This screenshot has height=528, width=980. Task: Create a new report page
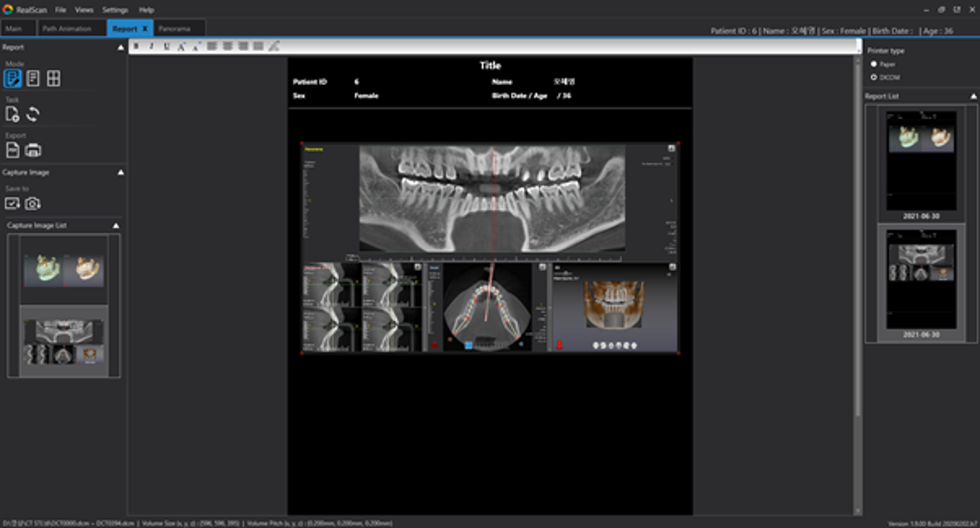(x=12, y=115)
